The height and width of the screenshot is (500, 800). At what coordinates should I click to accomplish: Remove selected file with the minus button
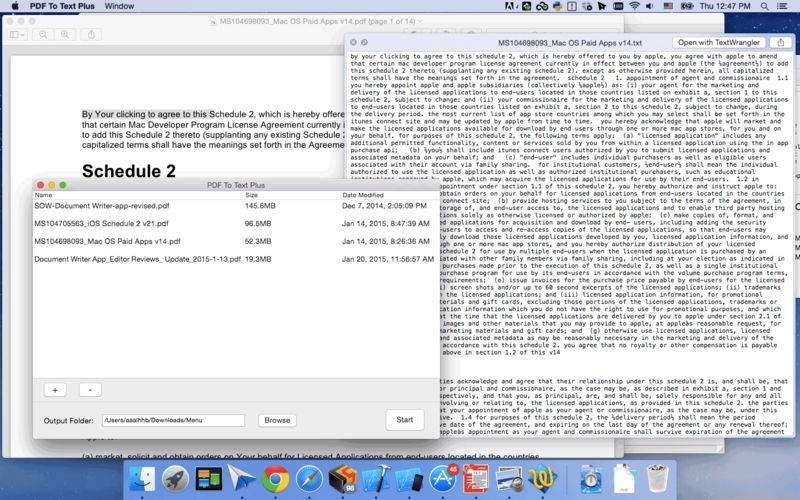pyautogui.click(x=90, y=390)
